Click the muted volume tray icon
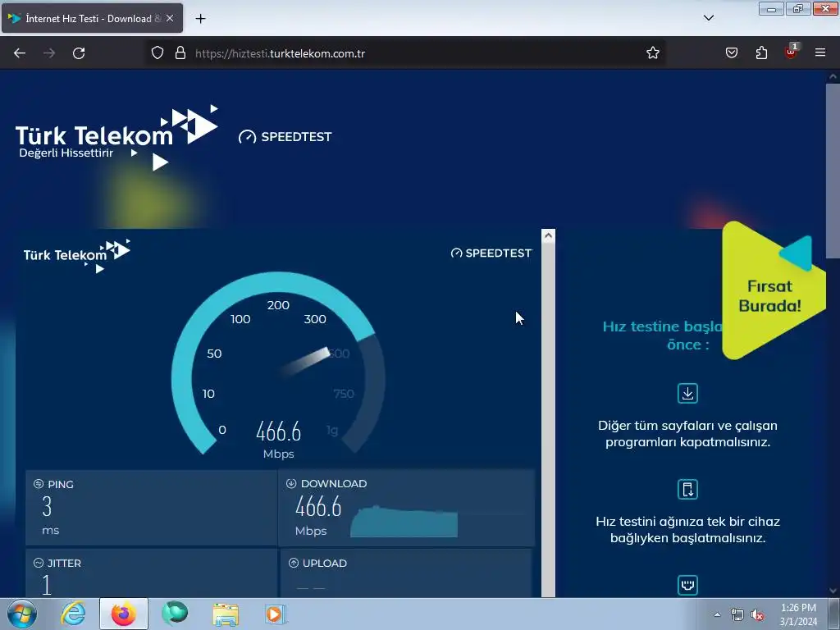This screenshot has height=630, width=840. [x=757, y=614]
